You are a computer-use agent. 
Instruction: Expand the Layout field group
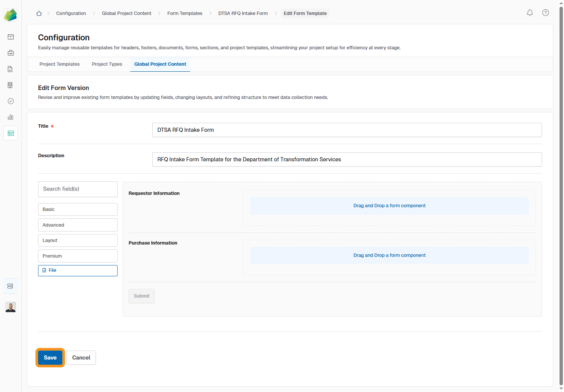[x=78, y=240]
